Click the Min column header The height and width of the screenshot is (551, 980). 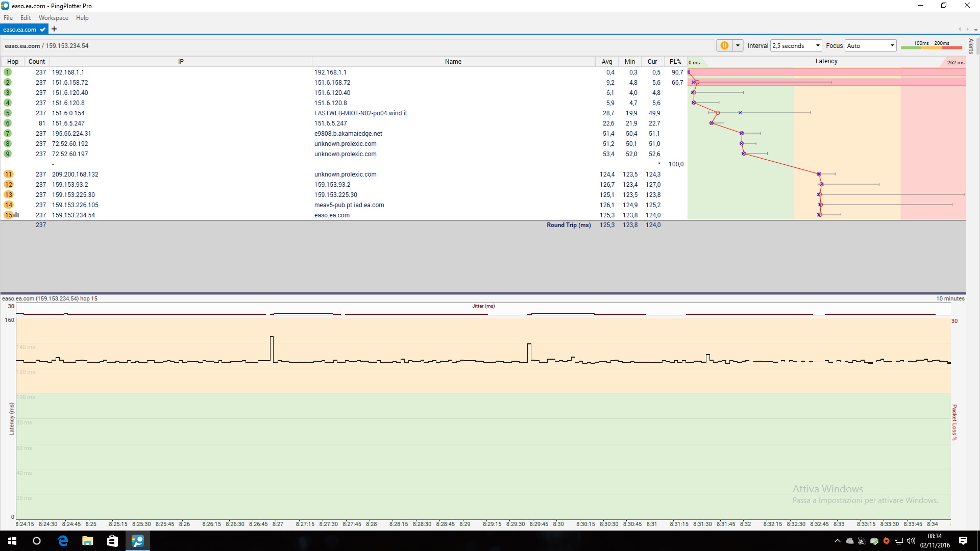coord(630,62)
